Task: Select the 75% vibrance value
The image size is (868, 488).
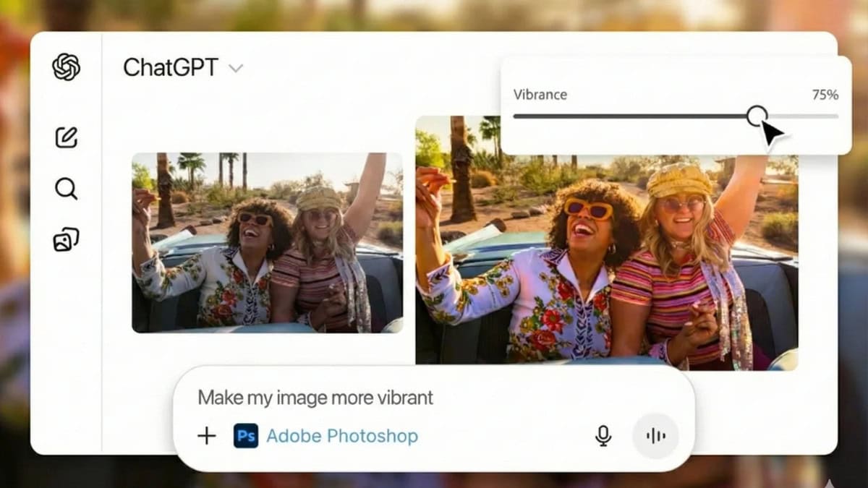Action: 825,95
